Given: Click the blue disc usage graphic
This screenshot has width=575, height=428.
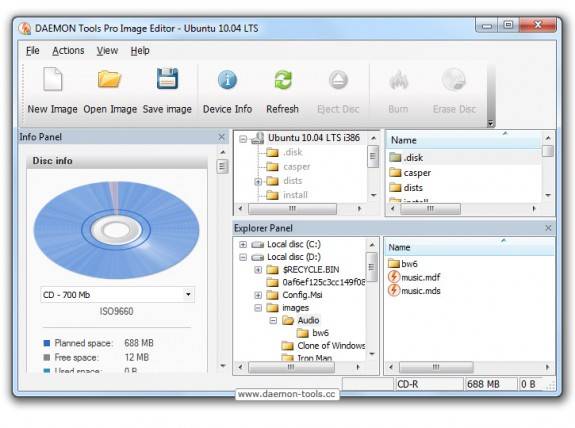Looking at the screenshot, I should tap(116, 230).
